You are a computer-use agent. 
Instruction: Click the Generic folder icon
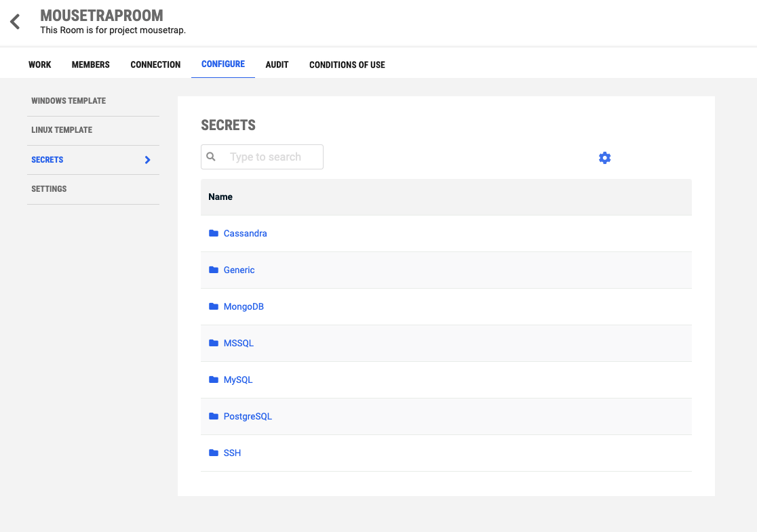click(214, 270)
